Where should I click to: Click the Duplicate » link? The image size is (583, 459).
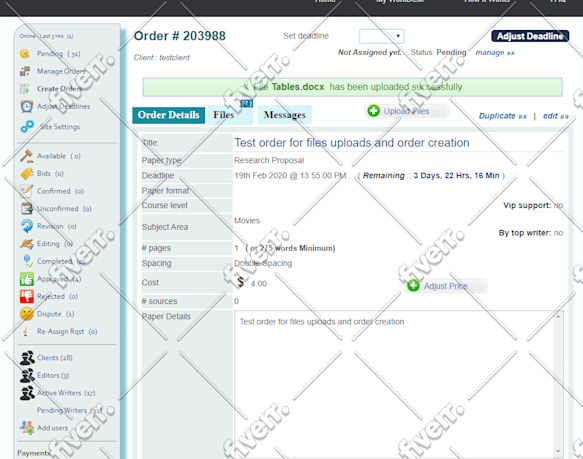[502, 116]
